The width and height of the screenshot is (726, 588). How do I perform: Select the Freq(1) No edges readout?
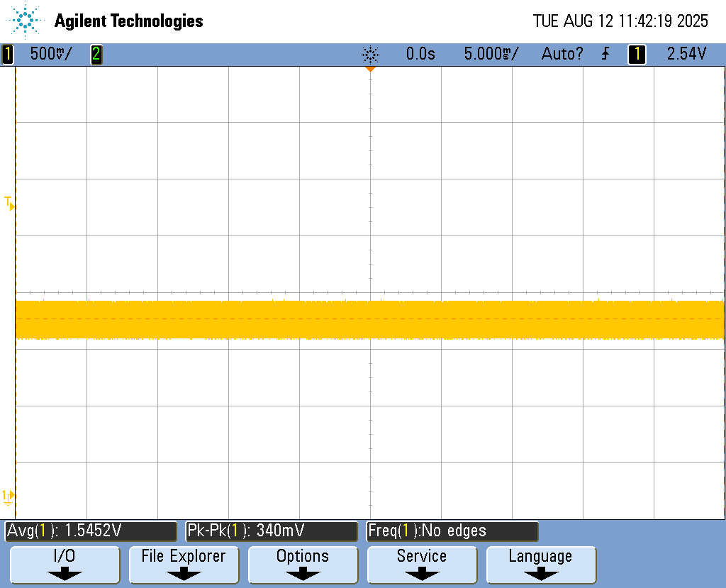pyautogui.click(x=452, y=531)
